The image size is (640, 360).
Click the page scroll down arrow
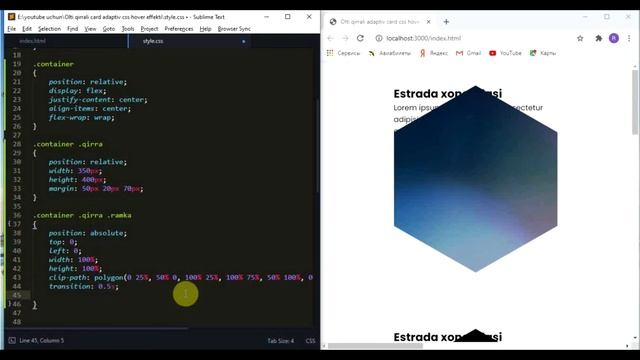click(x=635, y=338)
